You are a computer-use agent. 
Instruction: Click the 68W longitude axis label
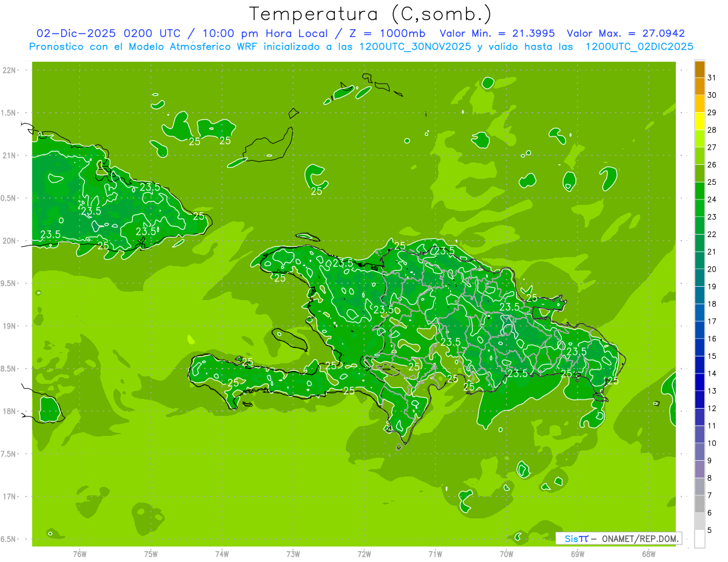tap(649, 554)
